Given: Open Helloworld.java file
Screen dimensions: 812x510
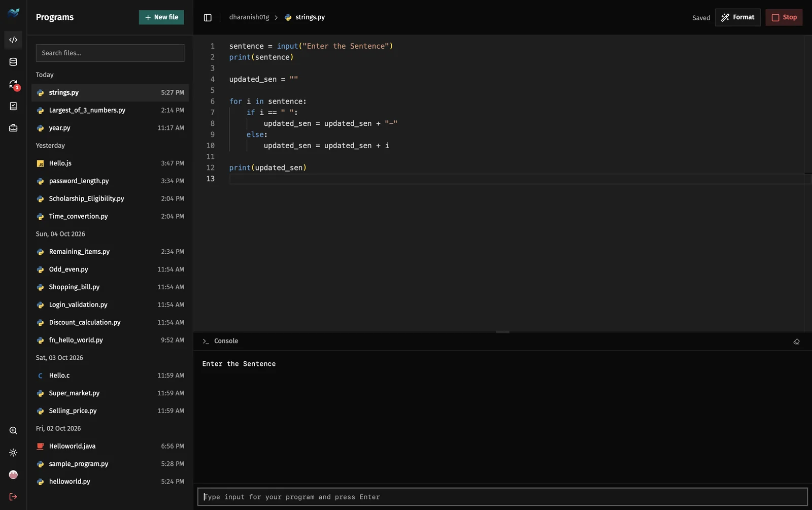Looking at the screenshot, I should coord(110,447).
